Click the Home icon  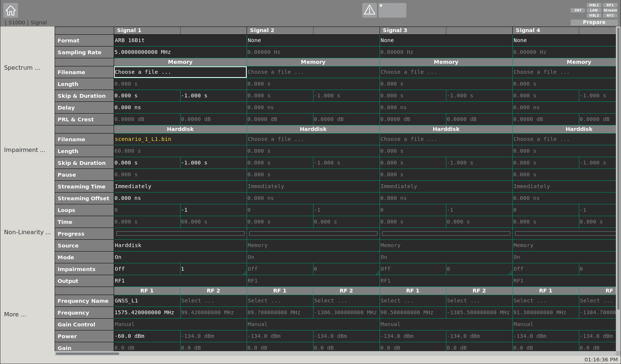click(x=11, y=10)
